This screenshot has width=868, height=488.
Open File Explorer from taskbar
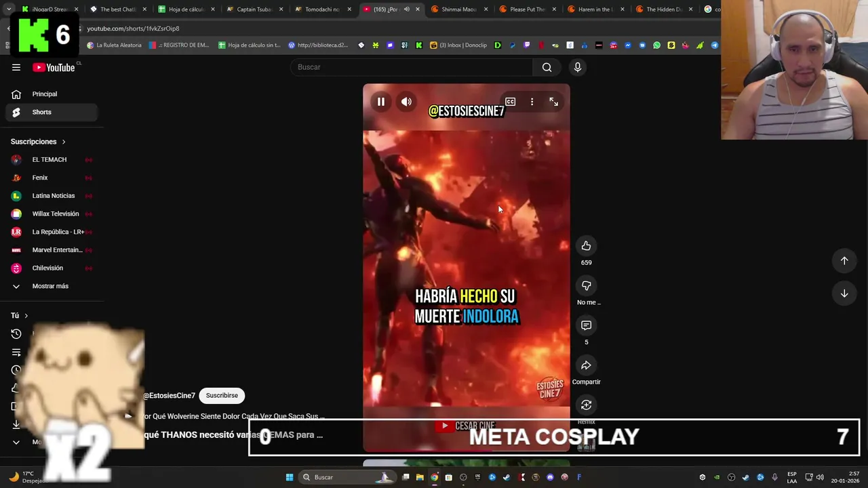pyautogui.click(x=420, y=477)
